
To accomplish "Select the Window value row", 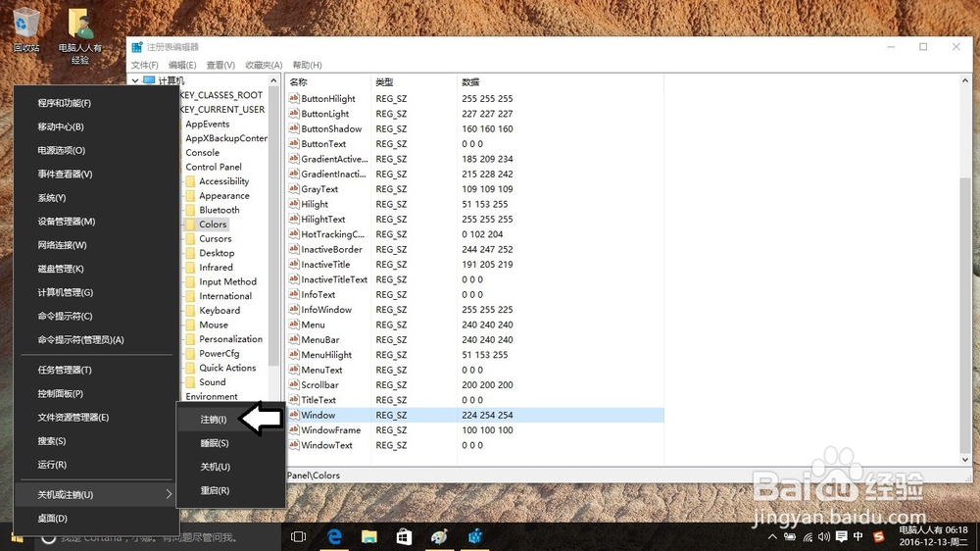I will point(475,416).
